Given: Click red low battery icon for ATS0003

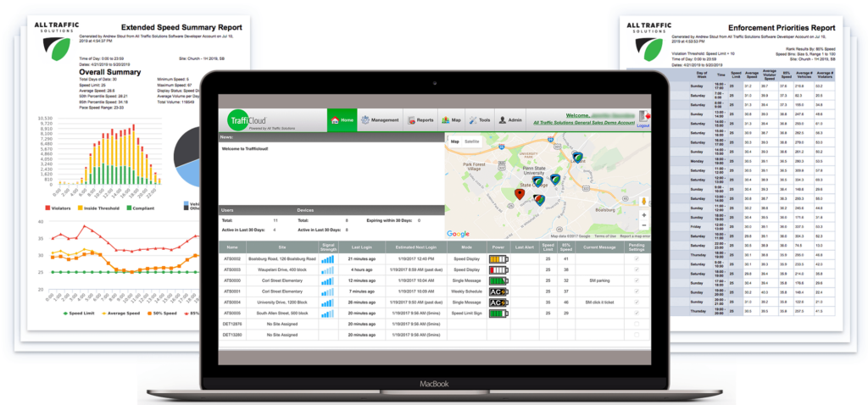Looking at the screenshot, I should tap(498, 269).
